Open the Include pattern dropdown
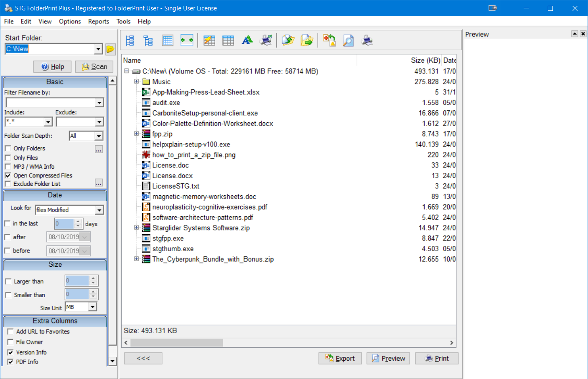The image size is (588, 379). 48,122
